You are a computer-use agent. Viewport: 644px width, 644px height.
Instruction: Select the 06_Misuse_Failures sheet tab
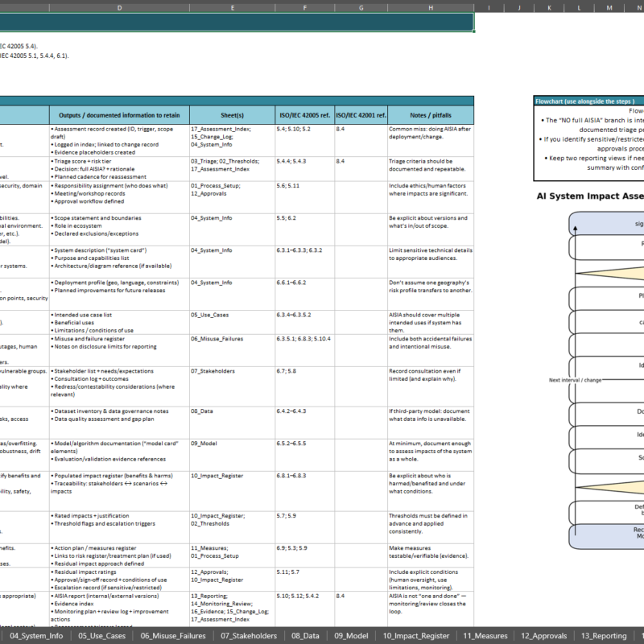(172, 636)
